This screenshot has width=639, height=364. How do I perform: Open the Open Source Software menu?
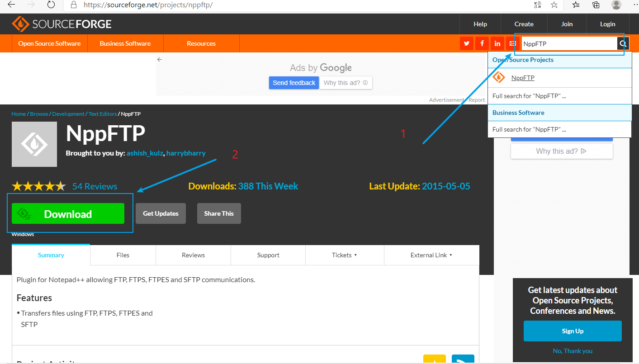(x=49, y=43)
